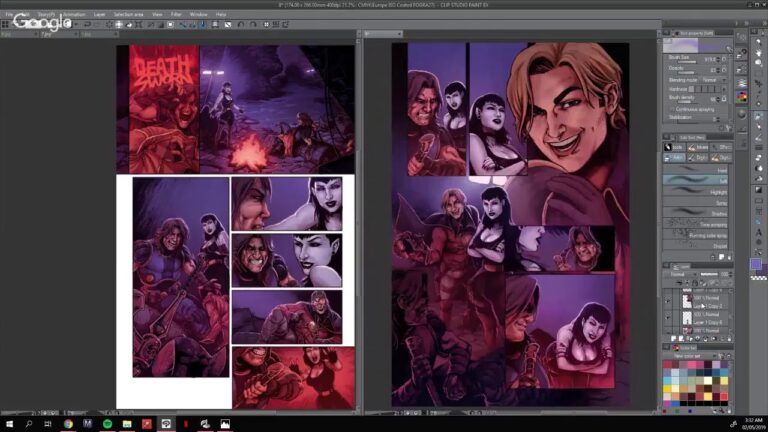Select the Running color spray sub tool
The width and height of the screenshot is (768, 432).
pos(696,235)
